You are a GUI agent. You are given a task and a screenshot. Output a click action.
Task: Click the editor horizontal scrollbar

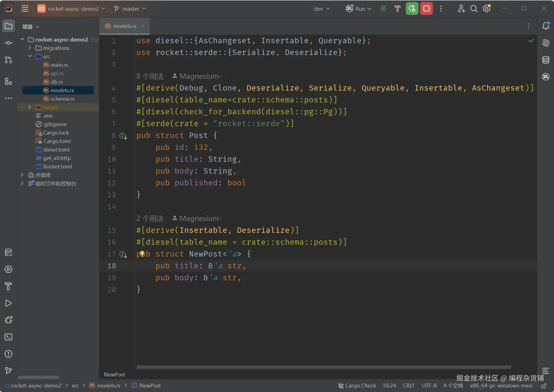(x=324, y=367)
